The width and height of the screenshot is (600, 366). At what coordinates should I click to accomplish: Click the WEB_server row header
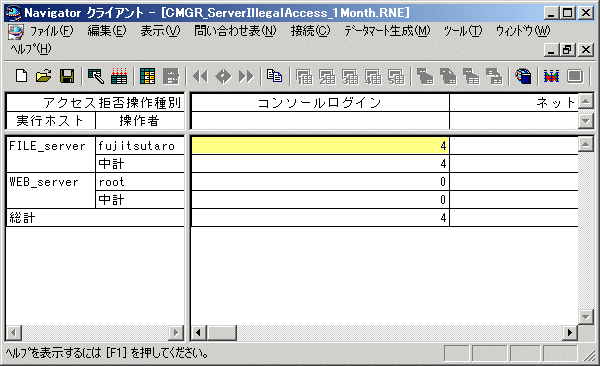pos(51,190)
